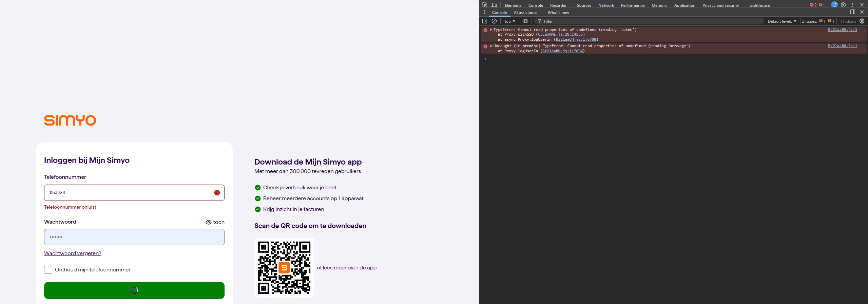Focus the console Filter input
This screenshot has height=304, width=868.
coord(650,21)
